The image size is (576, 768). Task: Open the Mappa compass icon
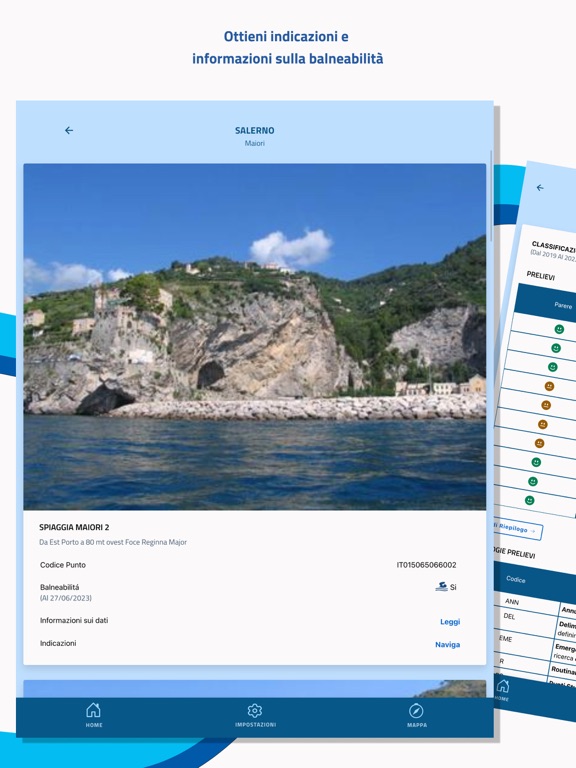416,711
